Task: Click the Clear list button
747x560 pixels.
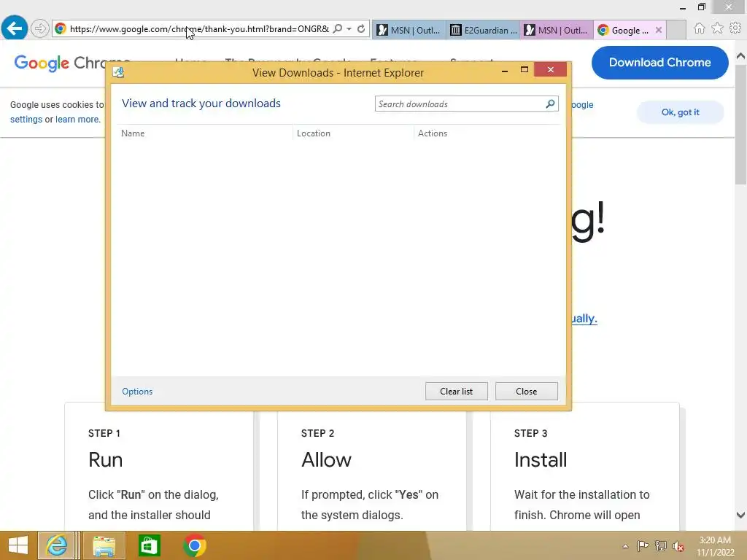Action: pos(457,392)
